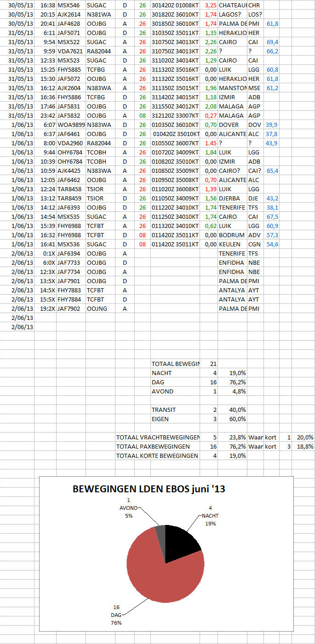315x644 pixels.
Task: Select the KEULEN destination cell
Action: pos(232,244)
